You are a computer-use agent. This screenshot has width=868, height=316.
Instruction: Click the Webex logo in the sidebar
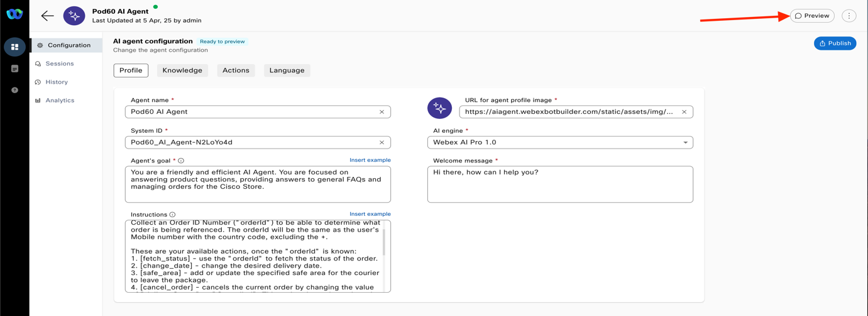(14, 14)
